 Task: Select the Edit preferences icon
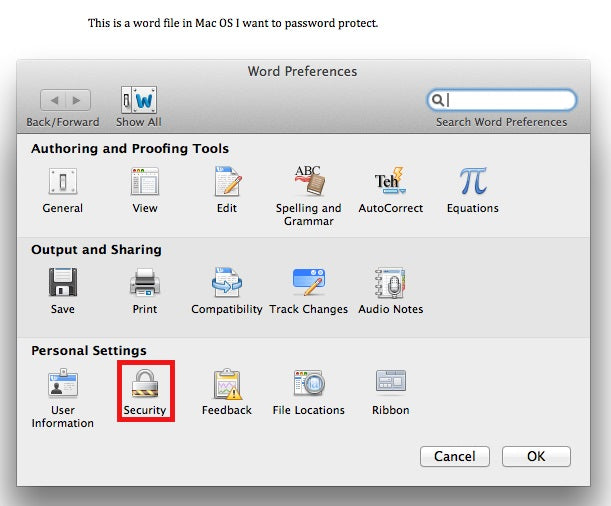227,183
